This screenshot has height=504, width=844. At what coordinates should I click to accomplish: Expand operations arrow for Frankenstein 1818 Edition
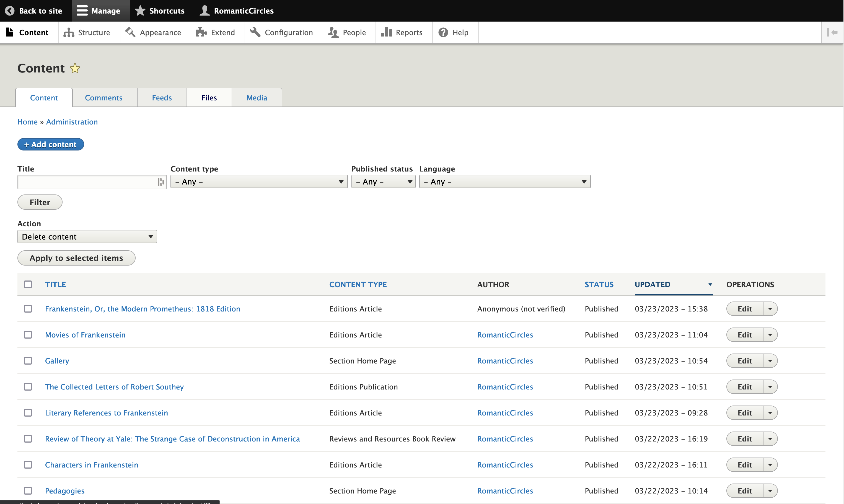770,309
